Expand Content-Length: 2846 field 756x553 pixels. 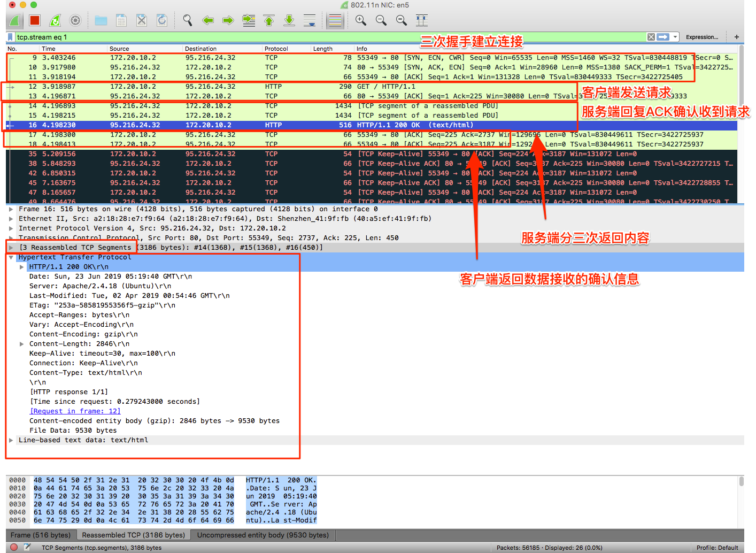[22, 344]
